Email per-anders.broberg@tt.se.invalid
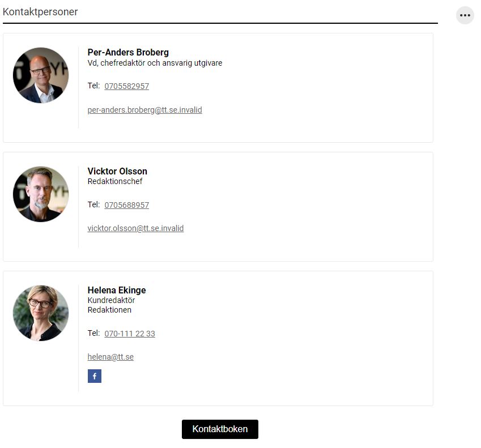 145,110
